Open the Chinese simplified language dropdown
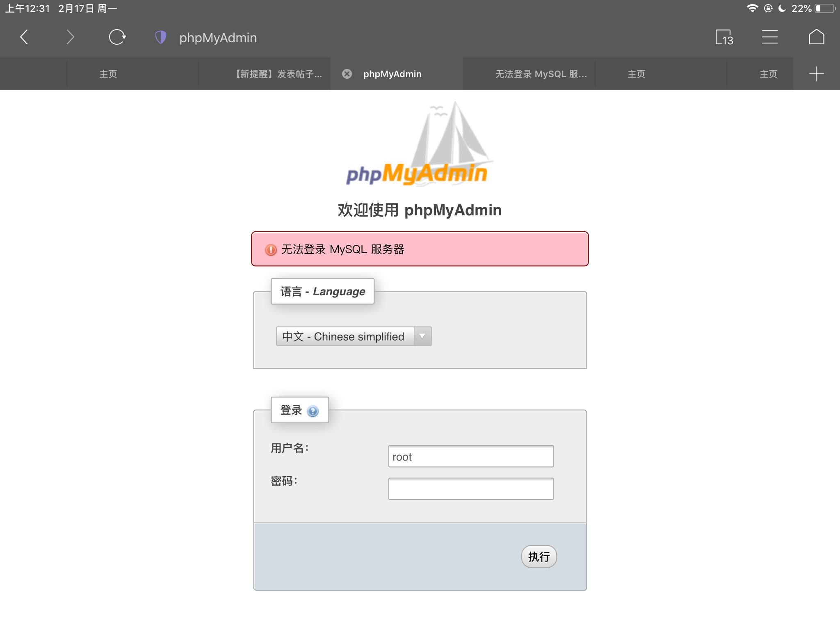 click(x=345, y=336)
